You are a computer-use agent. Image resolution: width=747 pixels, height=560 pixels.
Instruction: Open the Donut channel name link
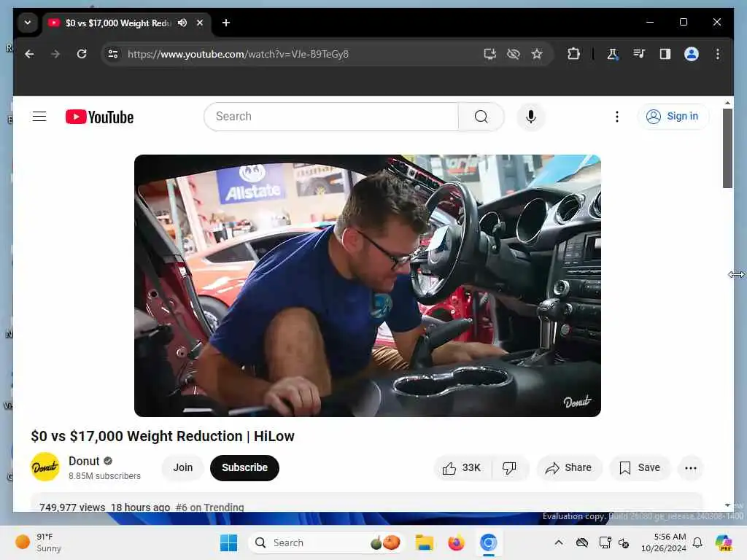(84, 461)
